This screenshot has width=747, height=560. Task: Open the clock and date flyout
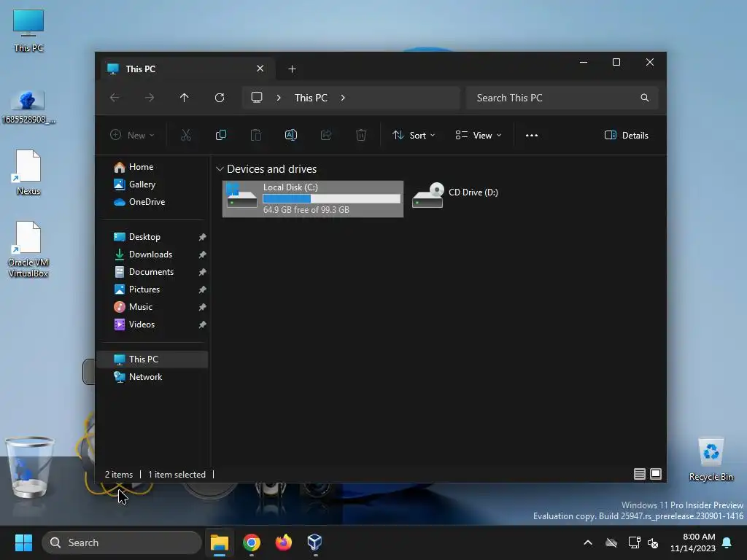pyautogui.click(x=693, y=542)
